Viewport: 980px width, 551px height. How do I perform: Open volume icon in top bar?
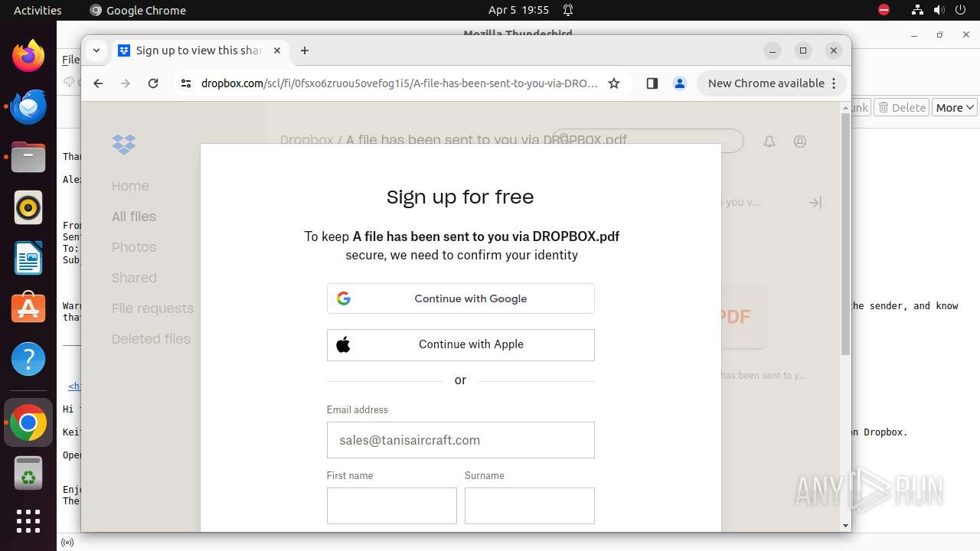tap(939, 10)
